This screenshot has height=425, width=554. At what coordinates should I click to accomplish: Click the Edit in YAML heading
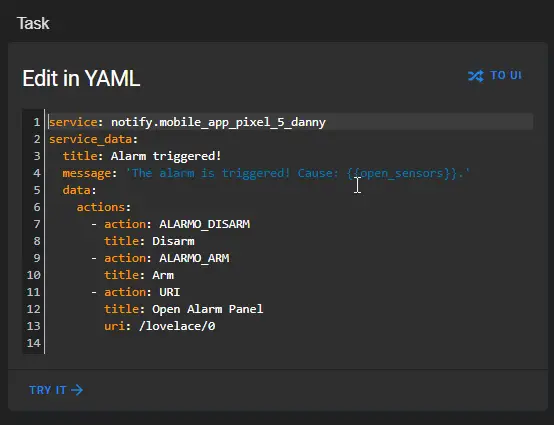point(81,78)
